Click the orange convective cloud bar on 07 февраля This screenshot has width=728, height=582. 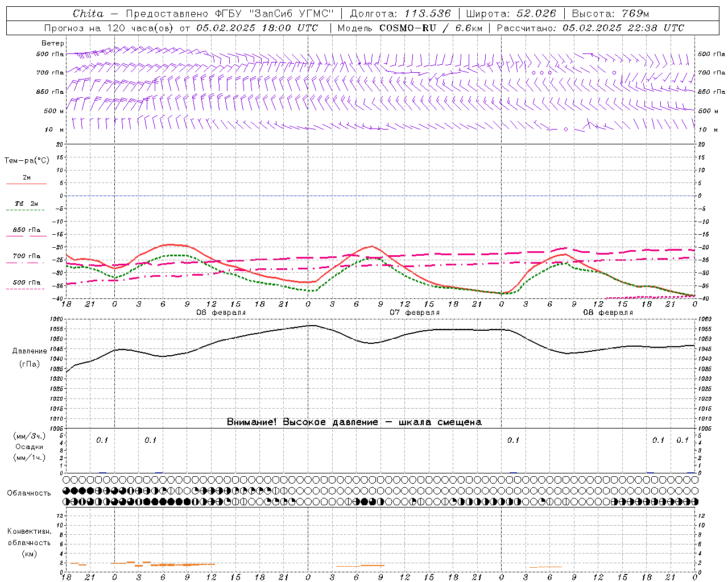coord(360,566)
